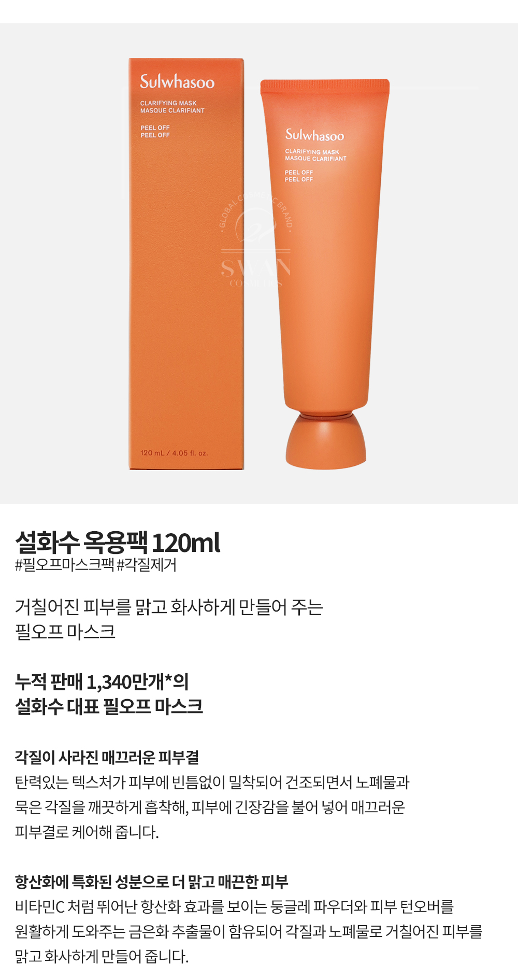The height and width of the screenshot is (980, 518).
Task: Click the 탄력있는 텍스처가 피부에 paragraph
Action: pyautogui.click(x=212, y=807)
